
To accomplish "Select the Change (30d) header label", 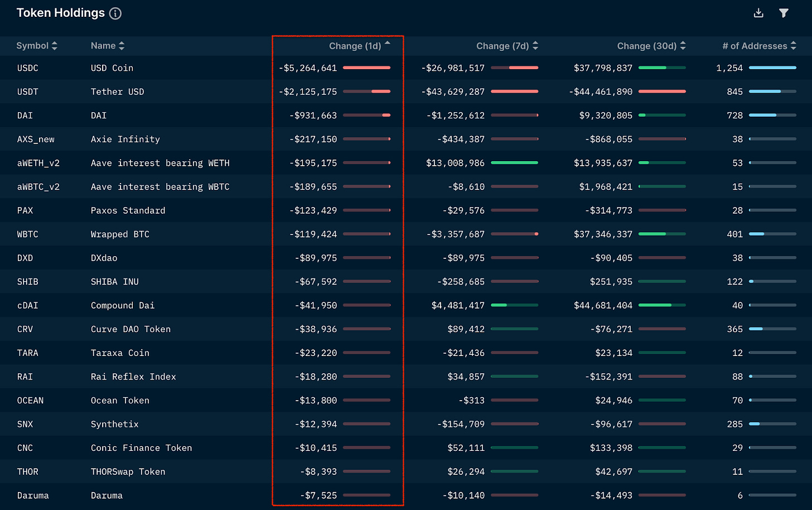I will point(647,46).
